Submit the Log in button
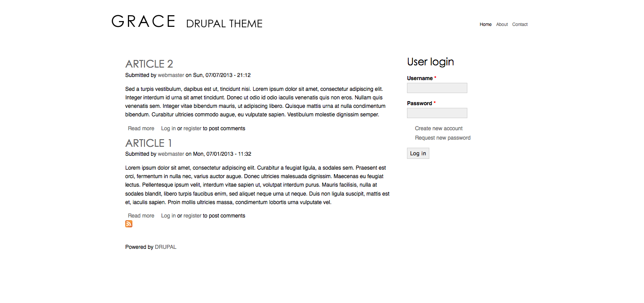The image size is (644, 303). tap(418, 154)
